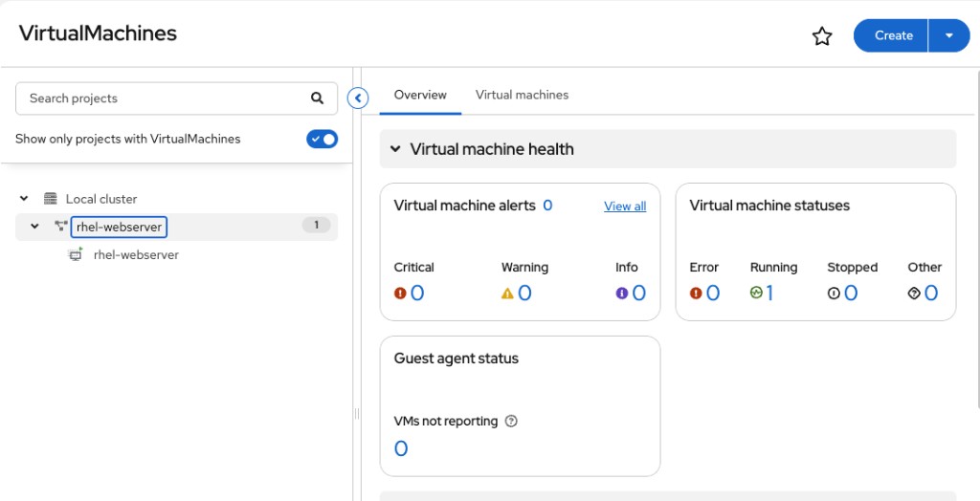Screen dimensions: 980x501
Task: Click the VMs not reporting help icon
Action: 511,421
